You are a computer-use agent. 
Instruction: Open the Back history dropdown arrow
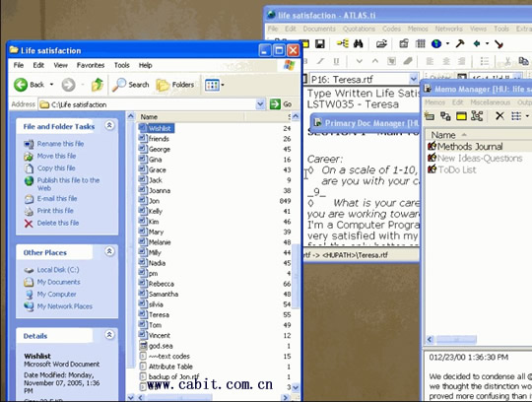click(51, 85)
